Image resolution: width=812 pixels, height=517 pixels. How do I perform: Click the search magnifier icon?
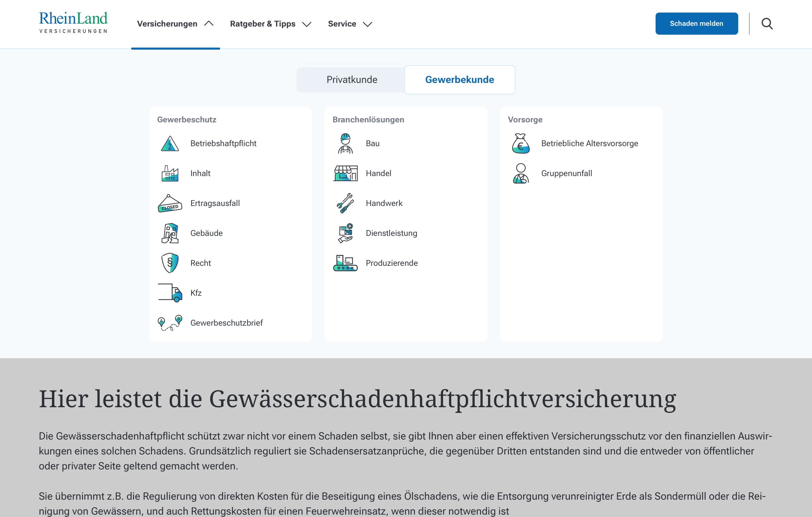767,24
